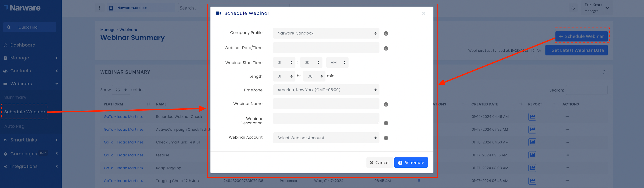Click Get Latest Webinar Data button

(x=576, y=50)
